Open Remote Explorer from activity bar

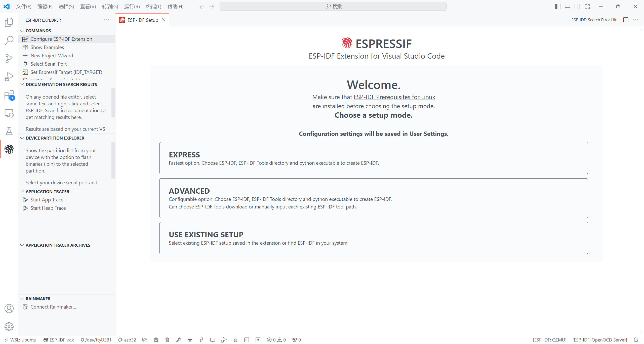pos(9,113)
